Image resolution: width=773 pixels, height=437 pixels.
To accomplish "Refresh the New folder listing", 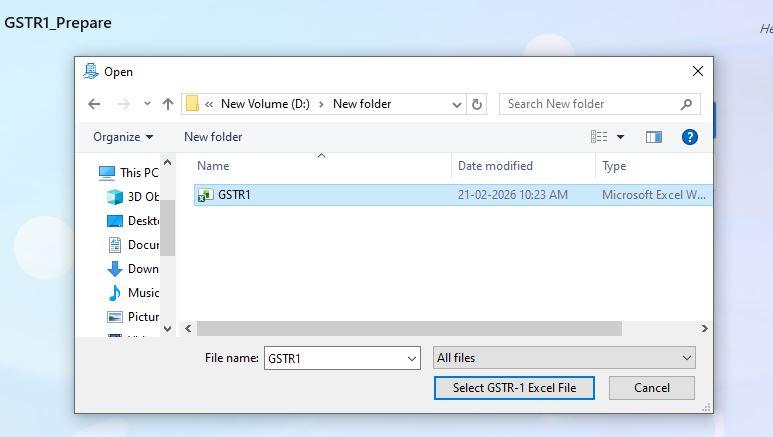I will (x=477, y=104).
